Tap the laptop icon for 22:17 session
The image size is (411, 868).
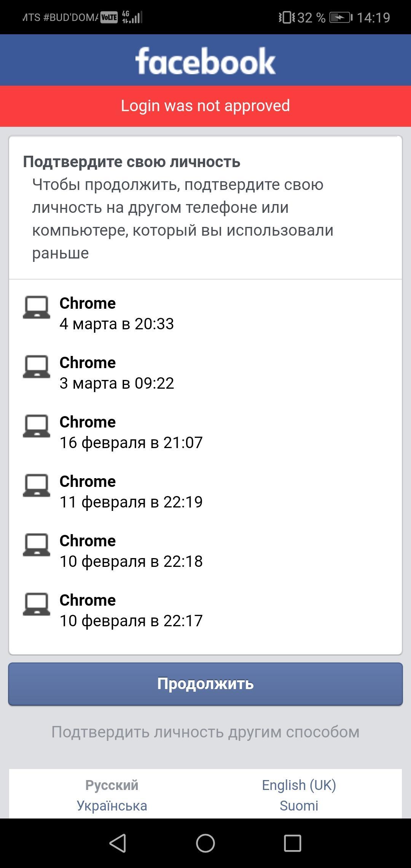click(37, 604)
